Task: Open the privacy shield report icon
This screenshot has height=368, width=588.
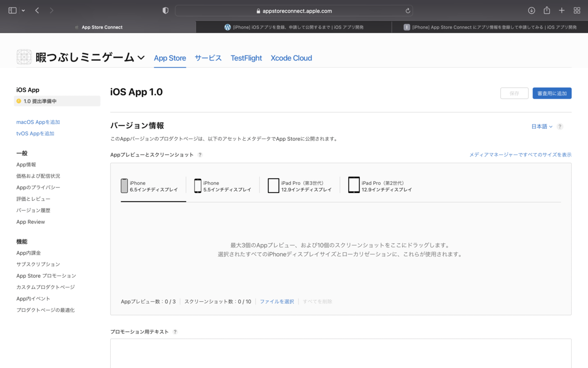Action: pyautogui.click(x=165, y=10)
